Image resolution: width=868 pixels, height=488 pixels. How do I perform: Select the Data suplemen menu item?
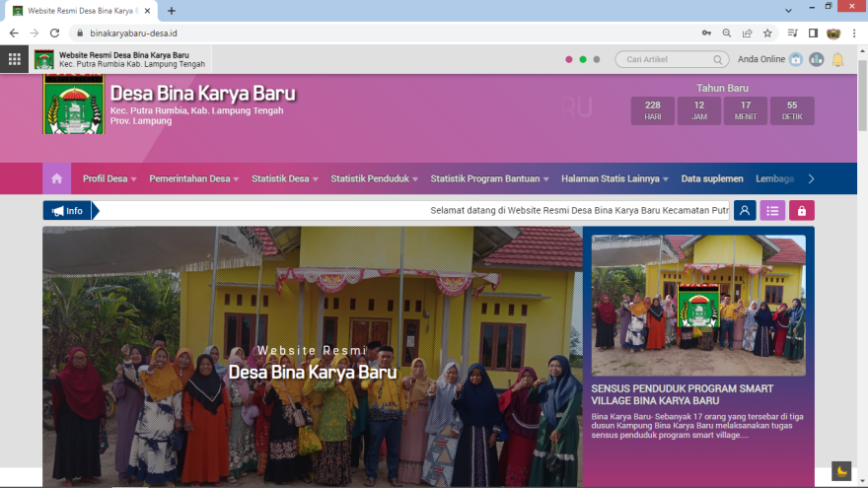[712, 178]
